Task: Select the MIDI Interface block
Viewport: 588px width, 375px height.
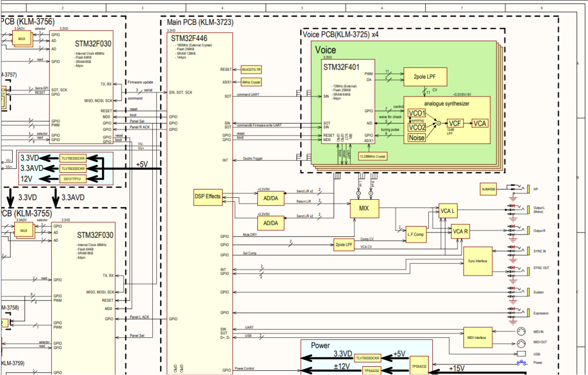Action: point(478,337)
